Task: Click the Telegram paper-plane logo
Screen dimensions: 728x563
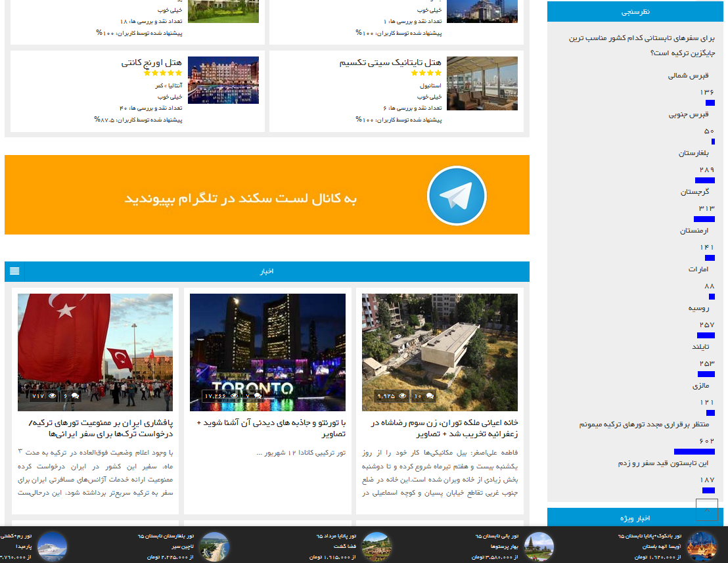Action: 456,196
